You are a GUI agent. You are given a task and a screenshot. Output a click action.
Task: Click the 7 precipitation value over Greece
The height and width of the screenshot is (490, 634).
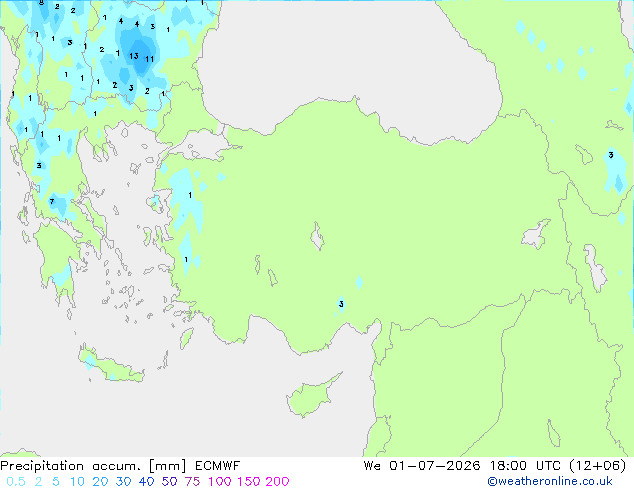[51, 201]
